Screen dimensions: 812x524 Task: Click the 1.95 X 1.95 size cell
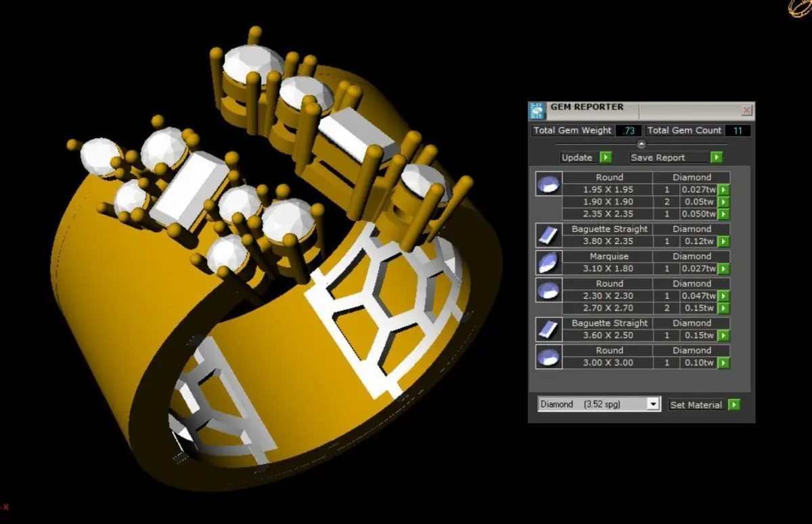tap(609, 190)
